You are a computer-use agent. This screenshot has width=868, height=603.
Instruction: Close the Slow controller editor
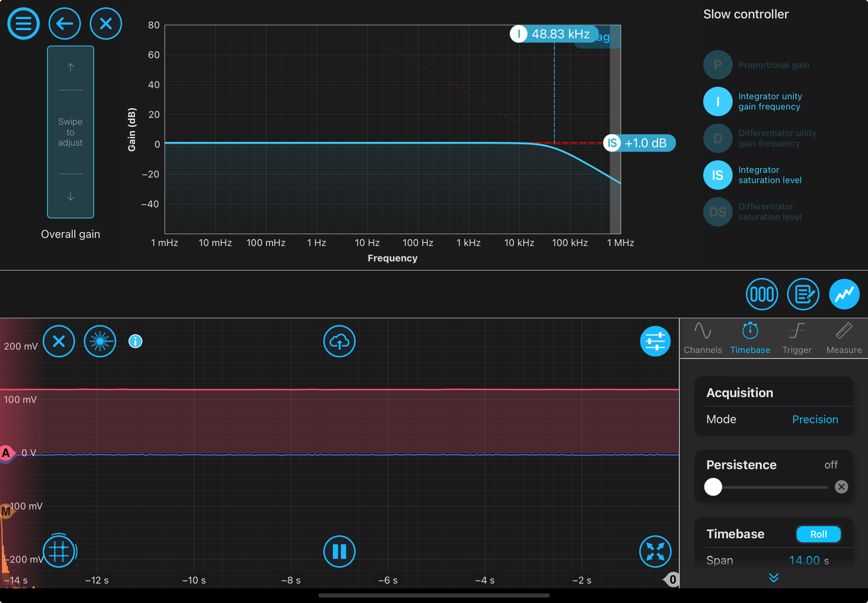pyautogui.click(x=106, y=24)
